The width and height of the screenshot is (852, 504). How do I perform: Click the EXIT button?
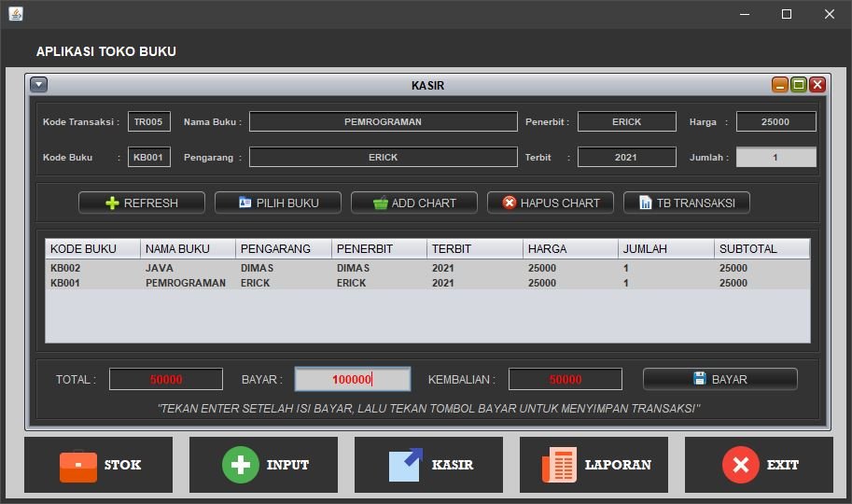tap(759, 465)
